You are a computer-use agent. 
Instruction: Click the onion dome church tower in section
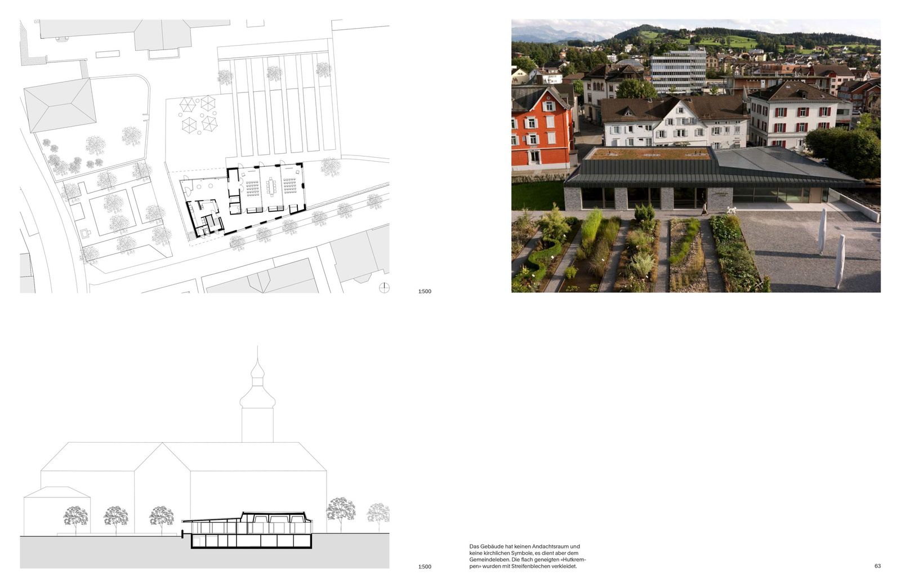(257, 394)
